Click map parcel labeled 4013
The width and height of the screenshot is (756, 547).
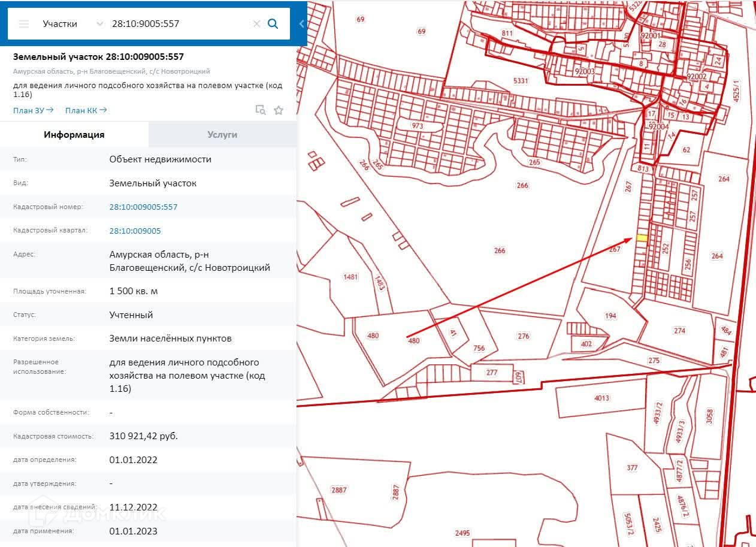pyautogui.click(x=601, y=398)
